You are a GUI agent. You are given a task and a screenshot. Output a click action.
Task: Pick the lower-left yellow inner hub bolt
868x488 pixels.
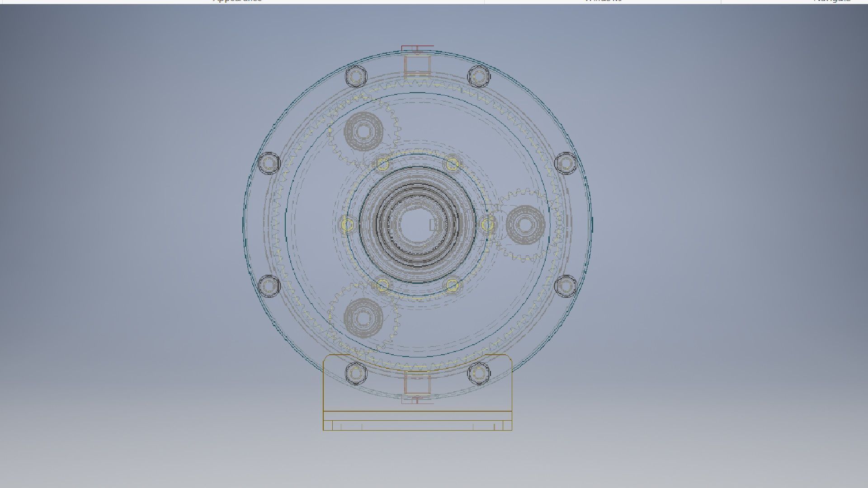click(382, 285)
